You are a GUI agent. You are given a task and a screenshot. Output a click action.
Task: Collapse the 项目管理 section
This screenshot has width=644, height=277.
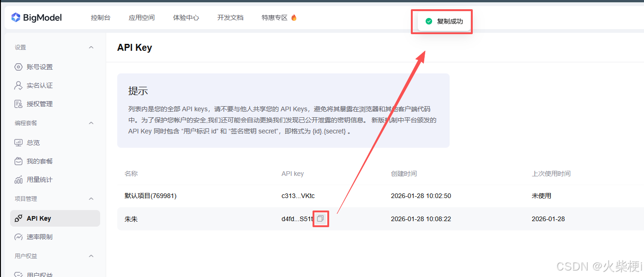(91, 199)
